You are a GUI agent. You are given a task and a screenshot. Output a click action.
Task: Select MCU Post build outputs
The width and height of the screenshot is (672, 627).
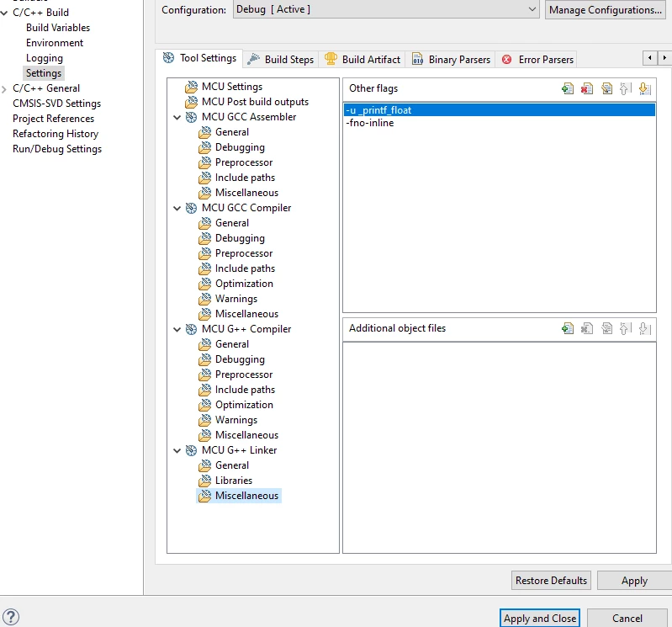tap(255, 102)
